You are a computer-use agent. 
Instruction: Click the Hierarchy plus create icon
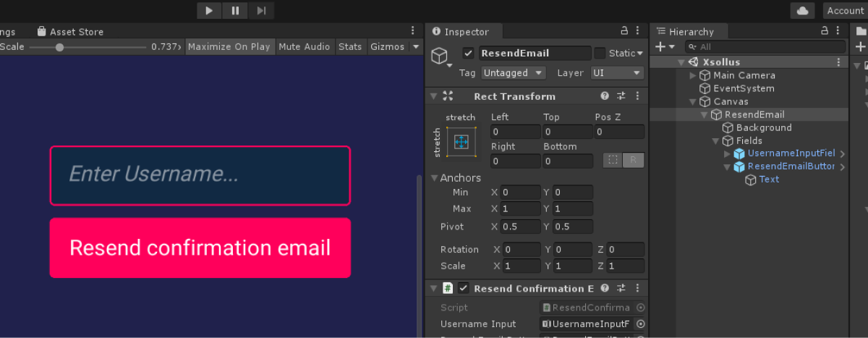pyautogui.click(x=659, y=47)
